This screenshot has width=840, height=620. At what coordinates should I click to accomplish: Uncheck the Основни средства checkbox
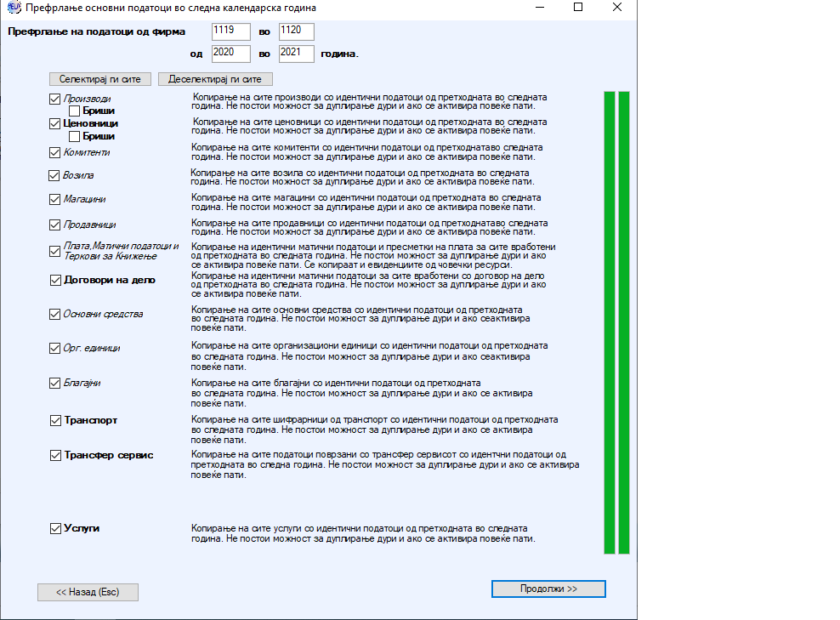(54, 314)
